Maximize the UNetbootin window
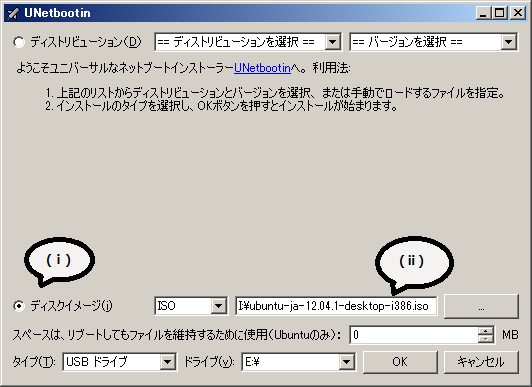 [x=499, y=13]
